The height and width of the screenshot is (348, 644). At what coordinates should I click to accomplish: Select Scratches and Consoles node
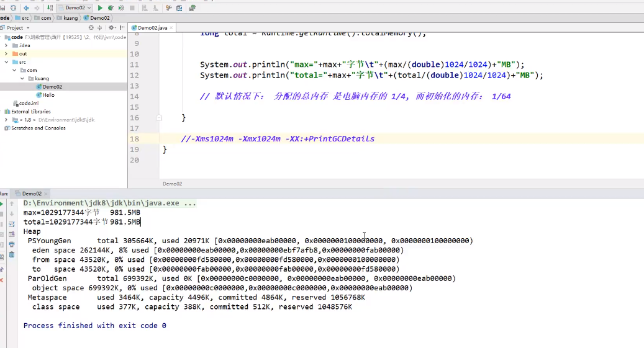35,128
